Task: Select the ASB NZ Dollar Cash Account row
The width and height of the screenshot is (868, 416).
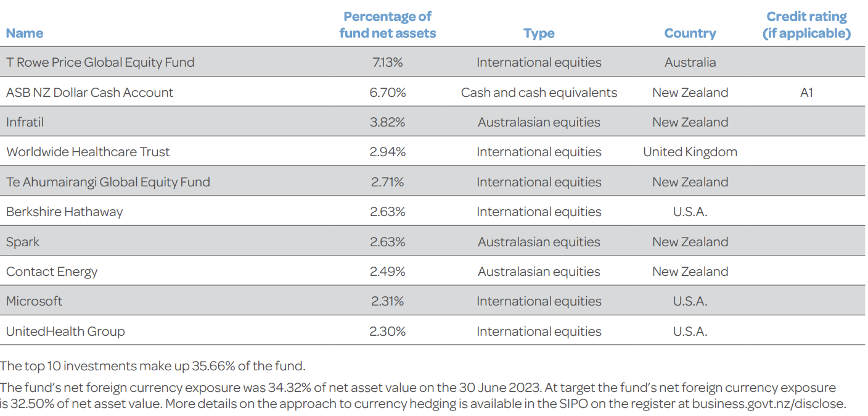Action: point(89,93)
